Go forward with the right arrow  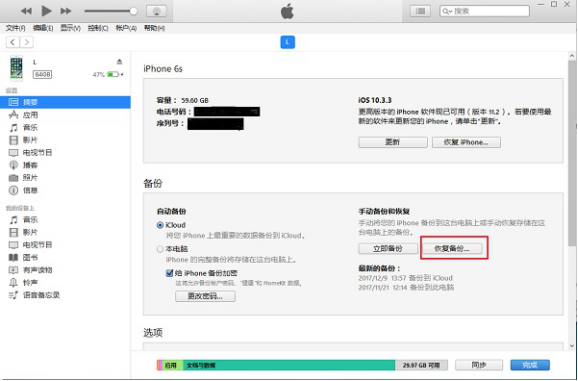point(27,42)
